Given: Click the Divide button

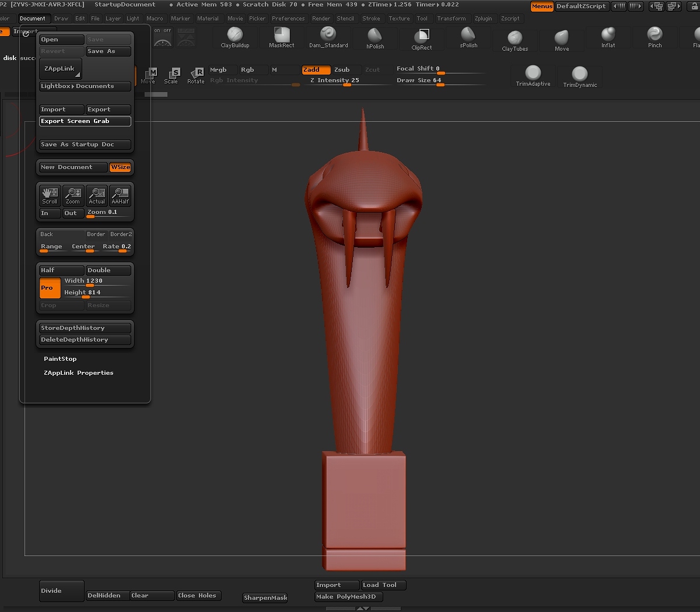Looking at the screenshot, I should click(62, 591).
